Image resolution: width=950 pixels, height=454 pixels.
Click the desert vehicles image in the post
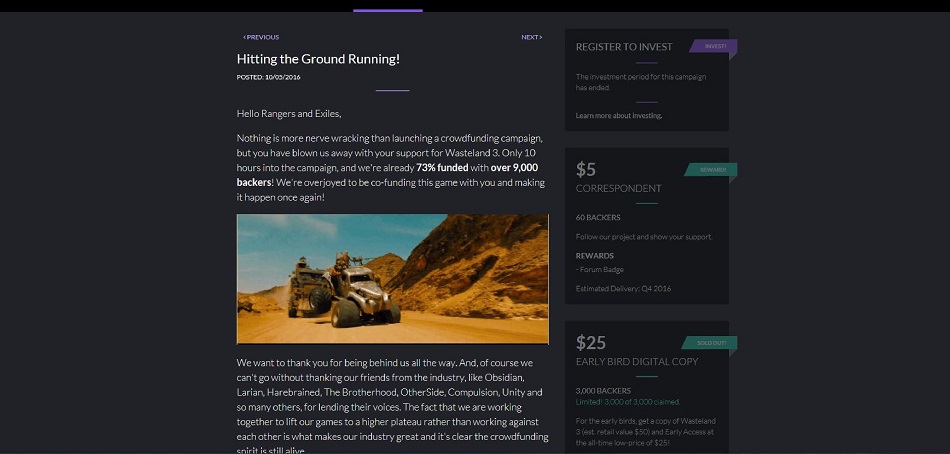coord(392,278)
